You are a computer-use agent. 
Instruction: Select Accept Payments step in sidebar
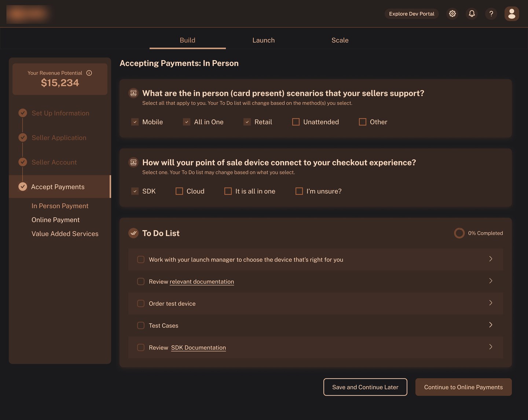pyautogui.click(x=59, y=187)
